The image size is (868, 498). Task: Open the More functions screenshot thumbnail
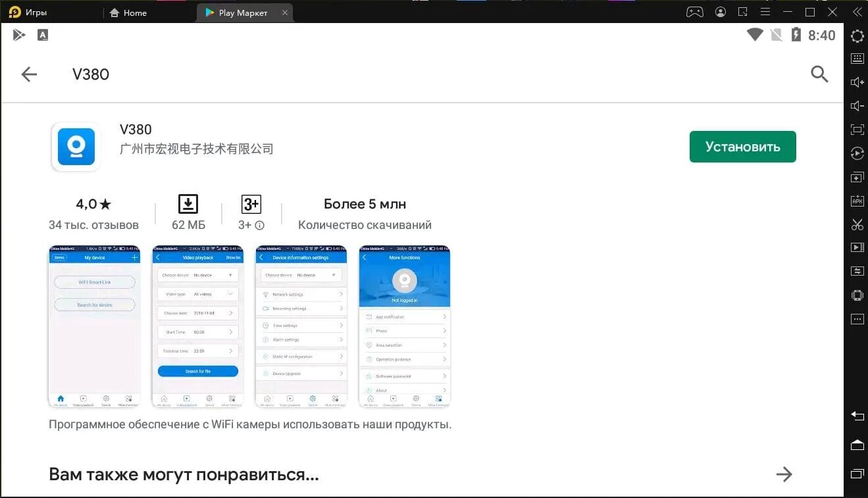point(405,327)
